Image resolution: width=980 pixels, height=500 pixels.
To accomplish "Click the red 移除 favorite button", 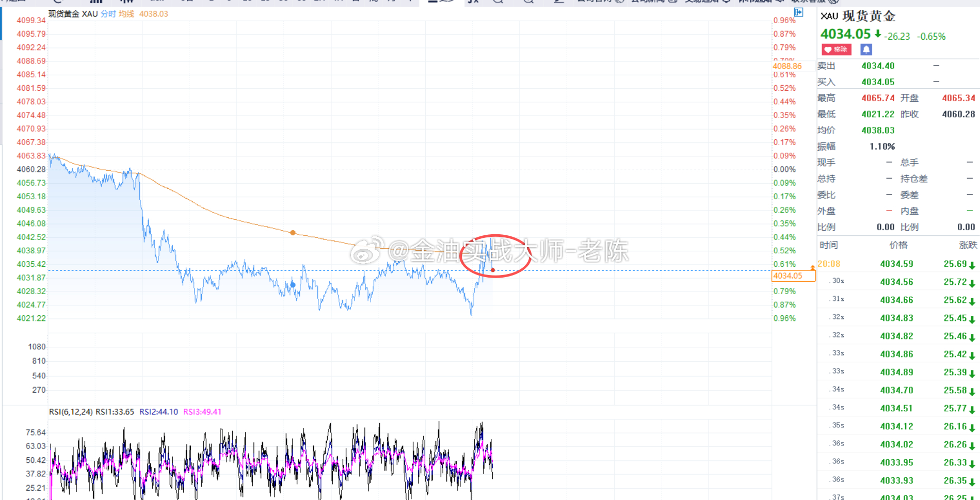I will [837, 50].
